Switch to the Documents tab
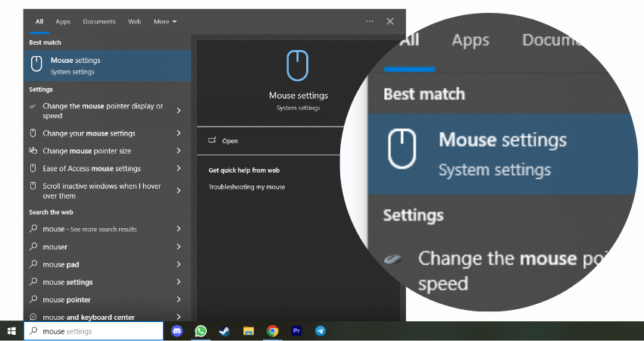This screenshot has height=341, width=644. [x=99, y=22]
